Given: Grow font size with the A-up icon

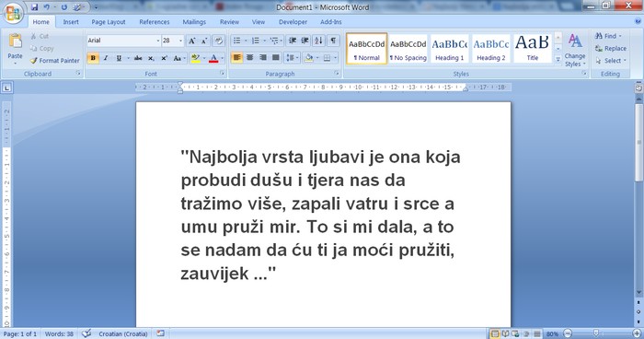Looking at the screenshot, I should pos(191,41).
